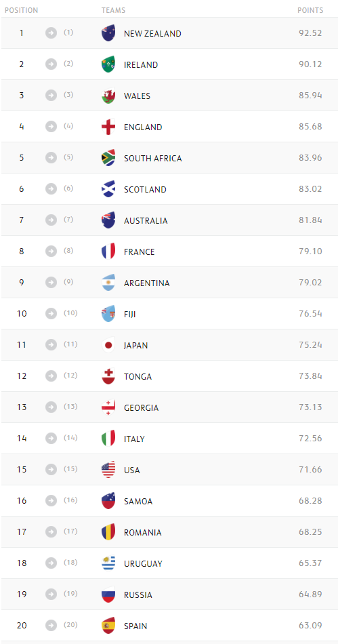Image resolution: width=338 pixels, height=644 pixels.
Task: Select the Wales dragon flag icon
Action: pyautogui.click(x=108, y=96)
